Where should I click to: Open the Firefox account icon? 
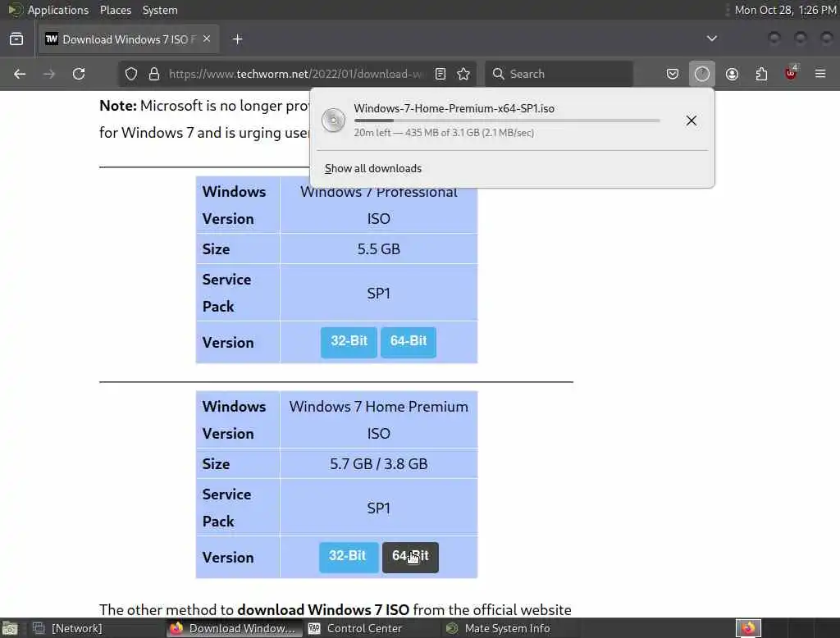tap(732, 74)
